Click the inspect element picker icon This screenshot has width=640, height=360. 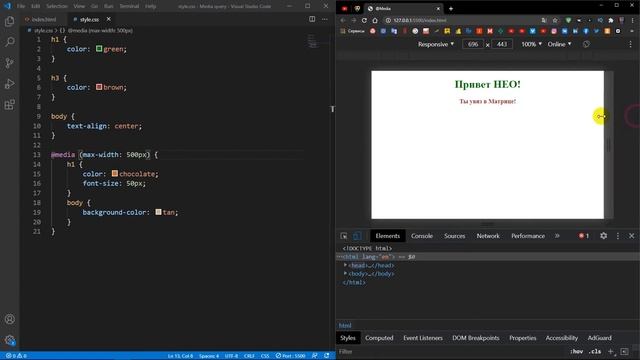tap(344, 236)
